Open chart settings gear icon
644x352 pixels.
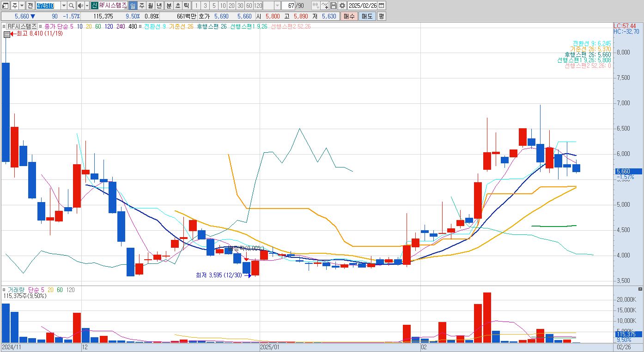pyautogui.click(x=342, y=6)
